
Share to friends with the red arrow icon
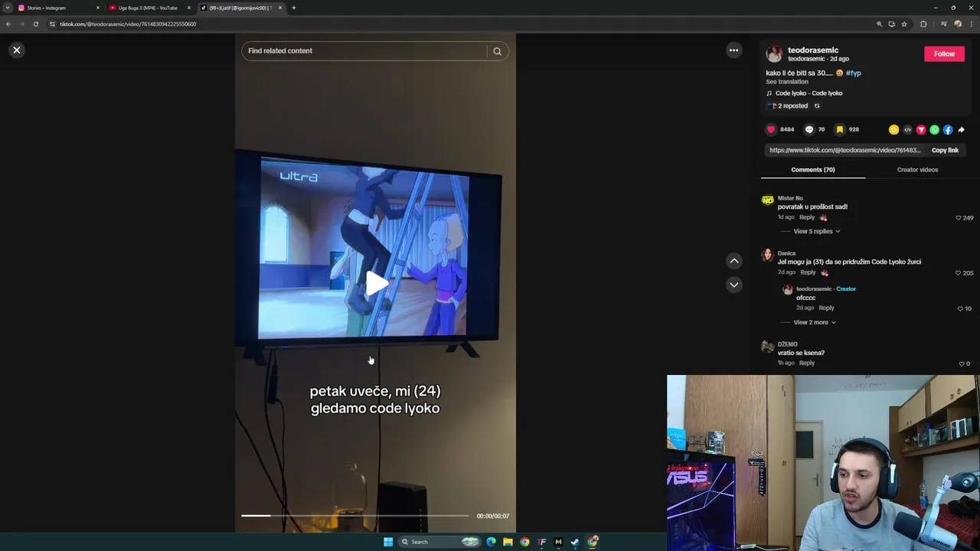[921, 130]
